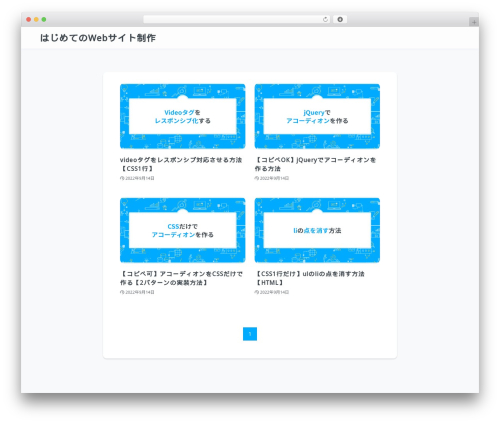This screenshot has width=500, height=423.
Task: Click the round download icon beside the address bar
Action: (340, 20)
